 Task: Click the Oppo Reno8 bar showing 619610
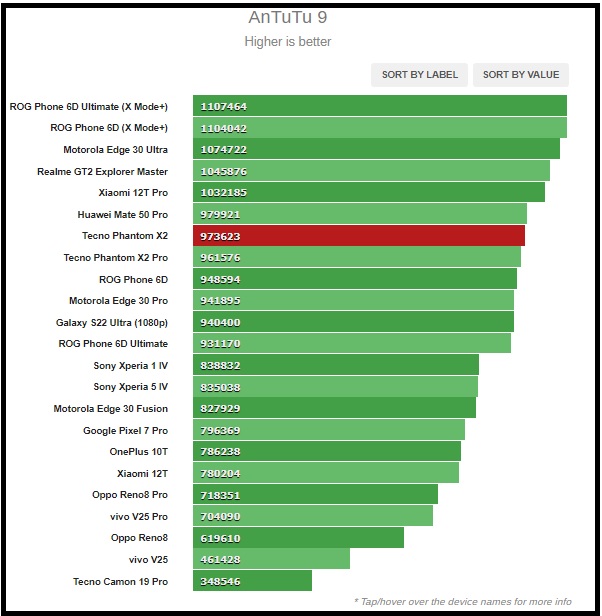[299, 538]
